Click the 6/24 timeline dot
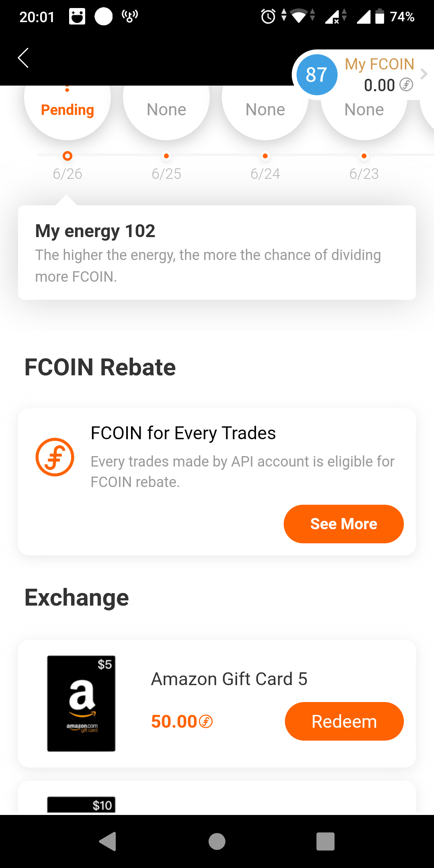The width and height of the screenshot is (434, 868). [265, 156]
